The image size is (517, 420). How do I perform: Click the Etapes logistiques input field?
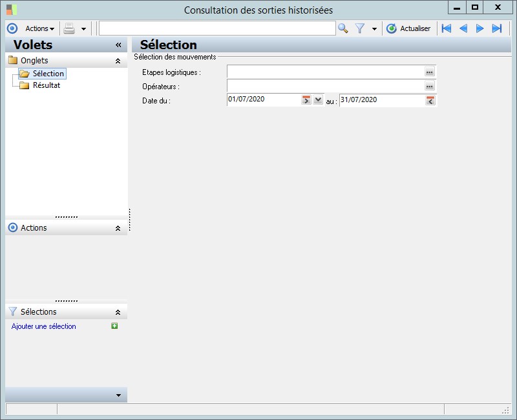[x=326, y=72]
